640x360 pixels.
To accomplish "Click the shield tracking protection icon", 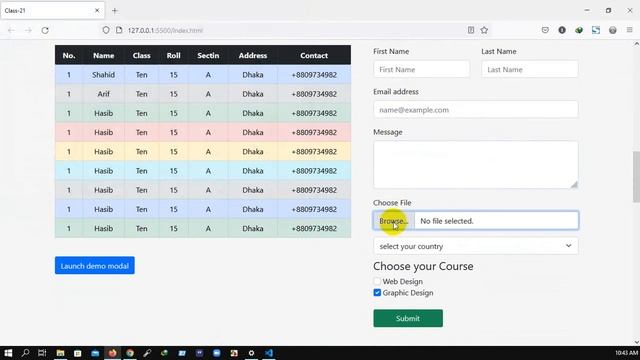I will (106, 30).
